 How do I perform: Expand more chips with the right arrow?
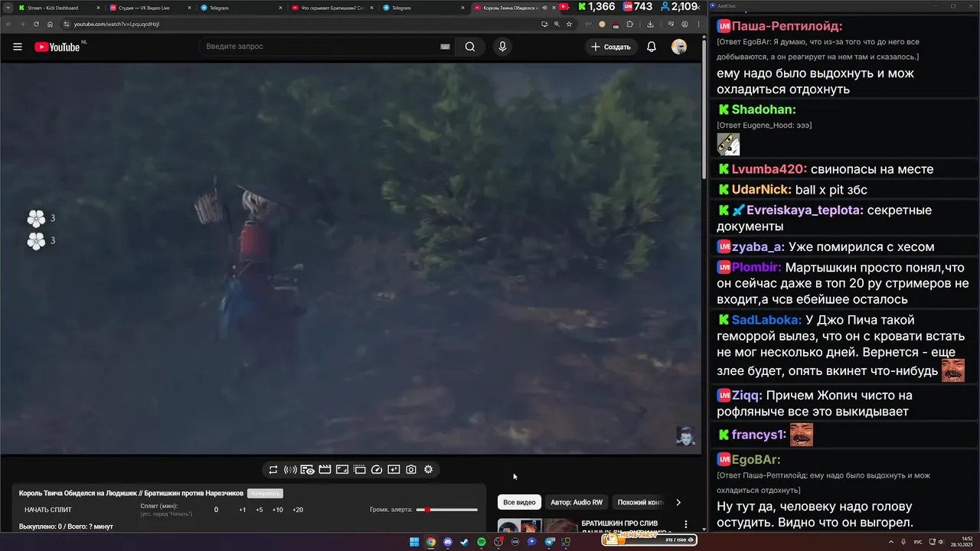tap(678, 503)
